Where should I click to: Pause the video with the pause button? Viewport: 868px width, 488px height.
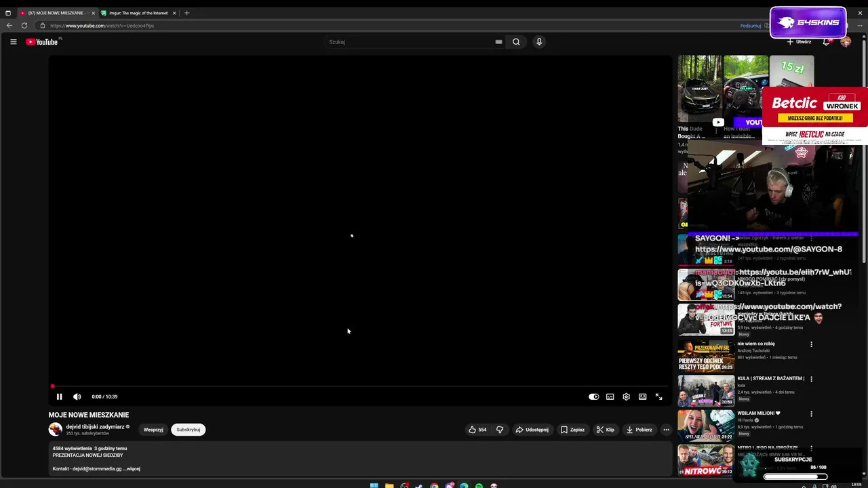click(x=59, y=397)
